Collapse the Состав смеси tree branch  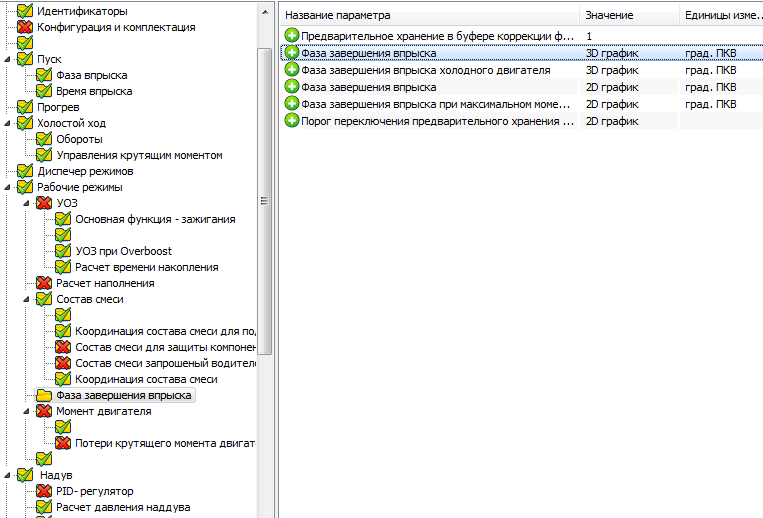[x=29, y=299]
